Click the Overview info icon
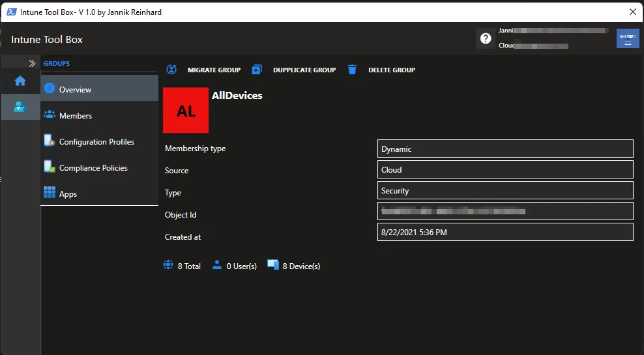 pyautogui.click(x=50, y=88)
